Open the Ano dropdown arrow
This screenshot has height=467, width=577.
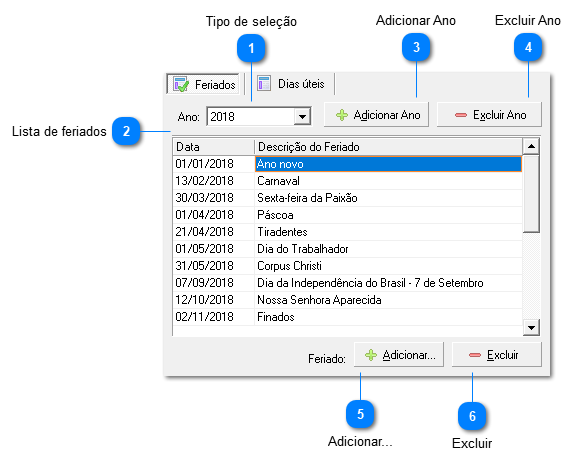click(x=302, y=117)
